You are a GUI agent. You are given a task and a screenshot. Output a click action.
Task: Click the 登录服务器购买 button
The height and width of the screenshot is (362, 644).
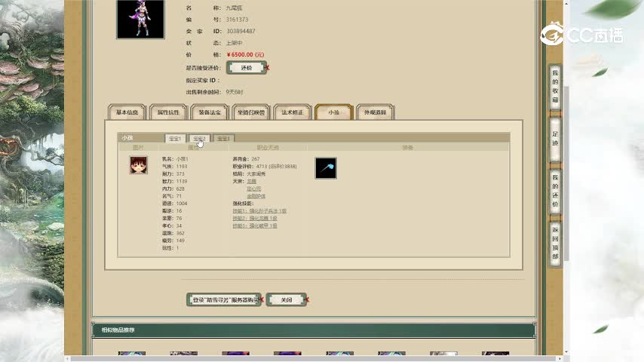pos(224,300)
